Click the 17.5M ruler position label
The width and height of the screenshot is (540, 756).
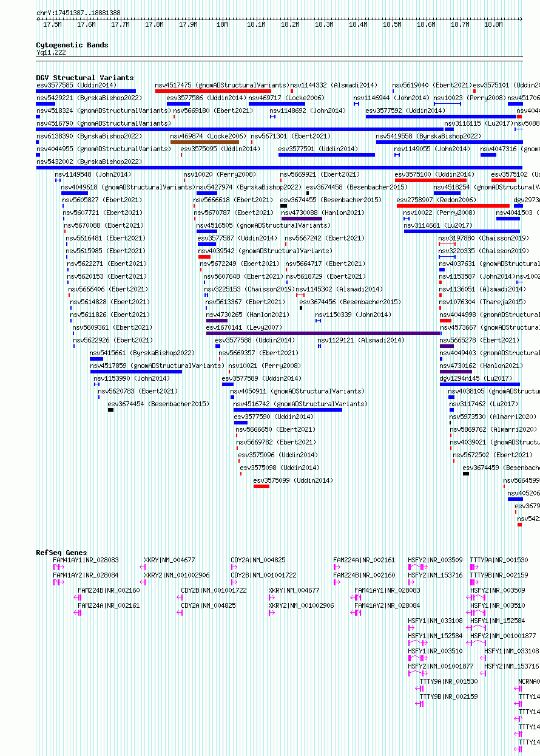pyautogui.click(x=52, y=24)
